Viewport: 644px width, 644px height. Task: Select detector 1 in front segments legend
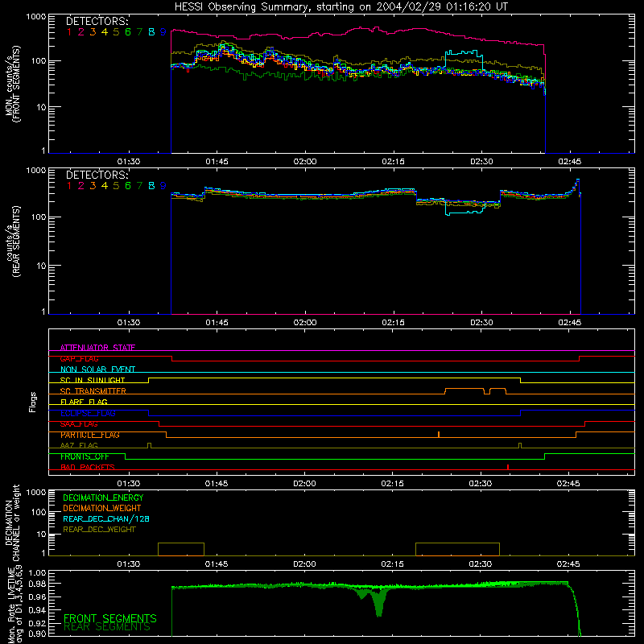point(69,32)
